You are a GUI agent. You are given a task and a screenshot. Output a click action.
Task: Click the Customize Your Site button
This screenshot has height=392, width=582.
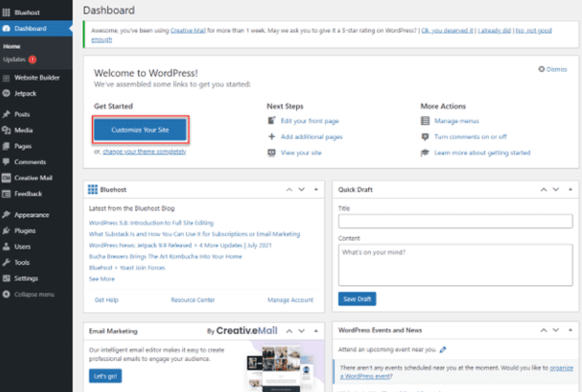point(140,130)
